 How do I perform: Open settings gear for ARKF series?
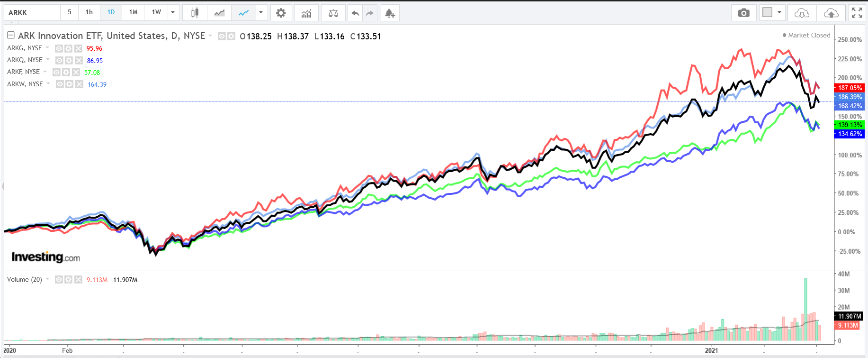pos(66,72)
